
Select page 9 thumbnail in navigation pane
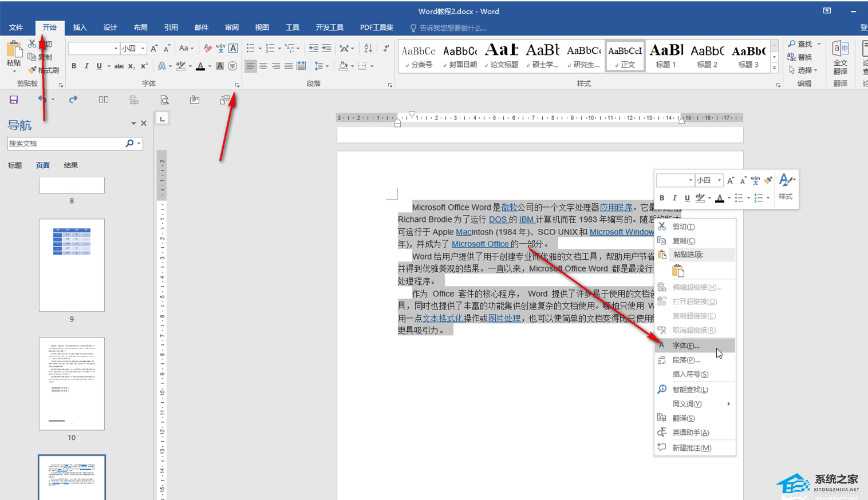tap(72, 265)
